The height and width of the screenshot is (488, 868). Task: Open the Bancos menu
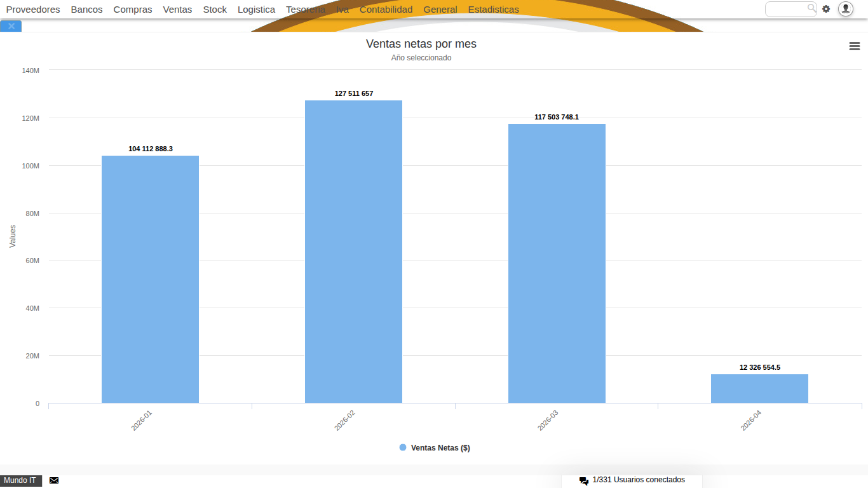(86, 10)
